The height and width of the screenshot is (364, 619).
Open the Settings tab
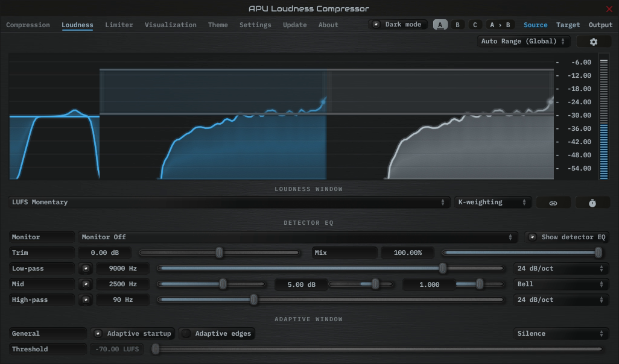pyautogui.click(x=255, y=25)
